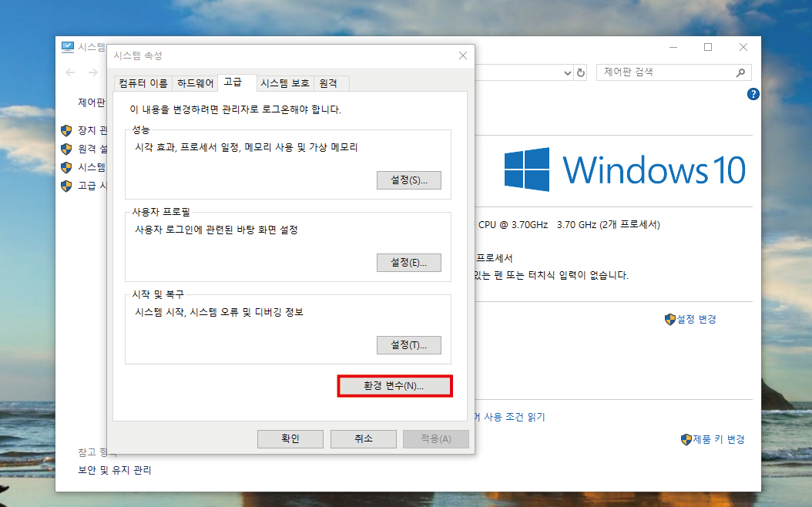Viewport: 812px width, 507px height.
Task: Open 제품 키 변경 link
Action: (719, 440)
